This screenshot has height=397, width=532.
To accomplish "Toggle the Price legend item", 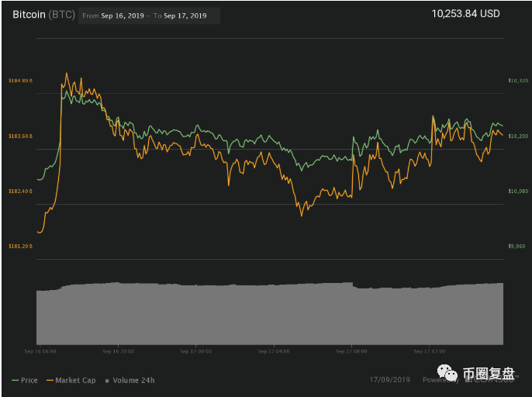I will click(x=29, y=380).
